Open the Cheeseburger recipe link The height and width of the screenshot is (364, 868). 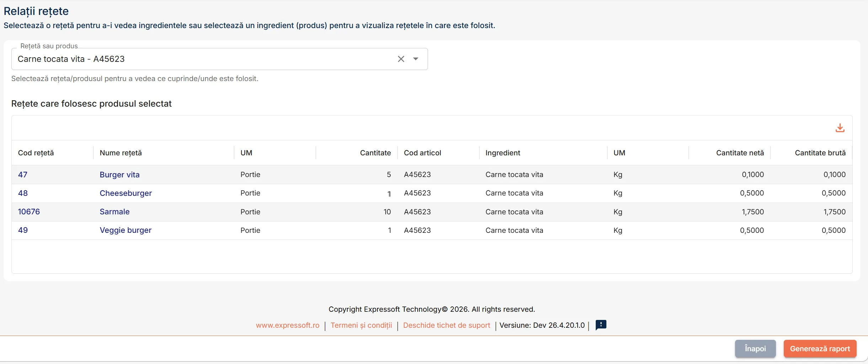(125, 193)
